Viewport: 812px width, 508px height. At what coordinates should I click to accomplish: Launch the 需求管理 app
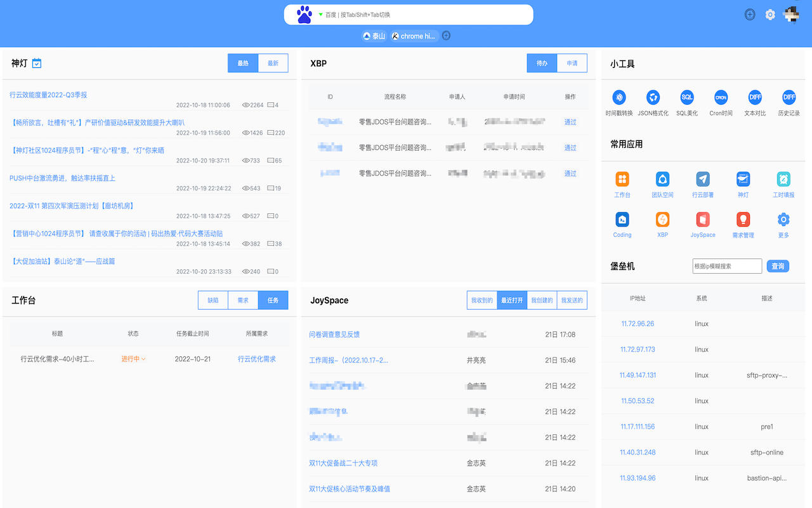[x=743, y=224]
